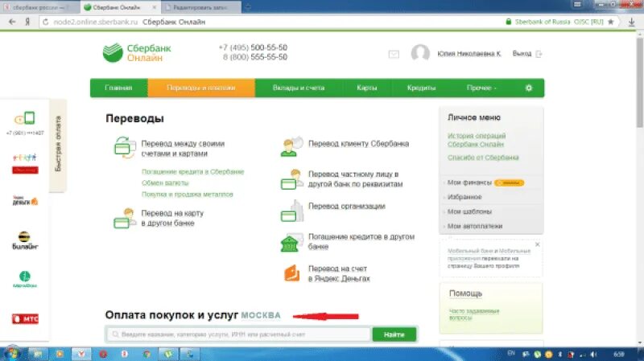Viewport: 644px width, 361px height.
Task: Click the Sberbank Online logo
Action: (x=137, y=53)
